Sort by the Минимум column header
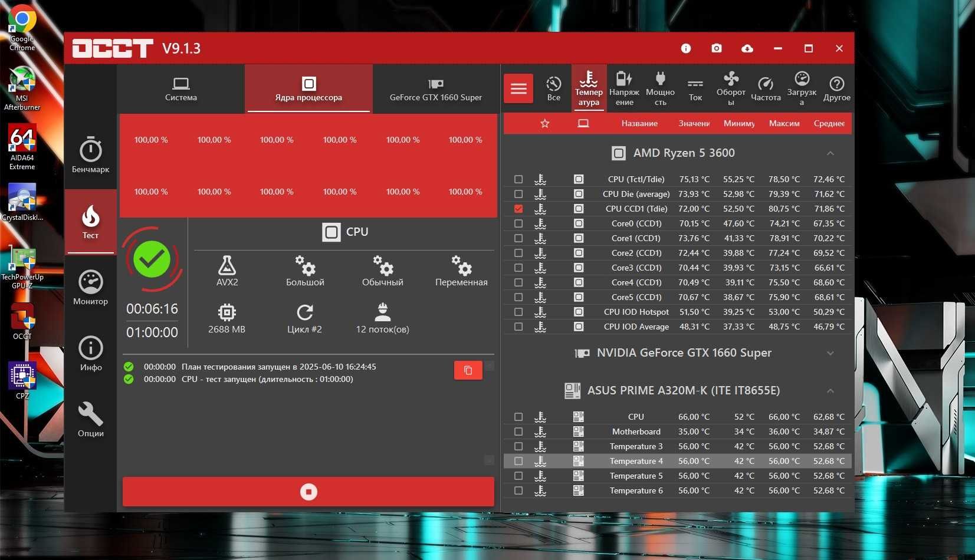 739,123
